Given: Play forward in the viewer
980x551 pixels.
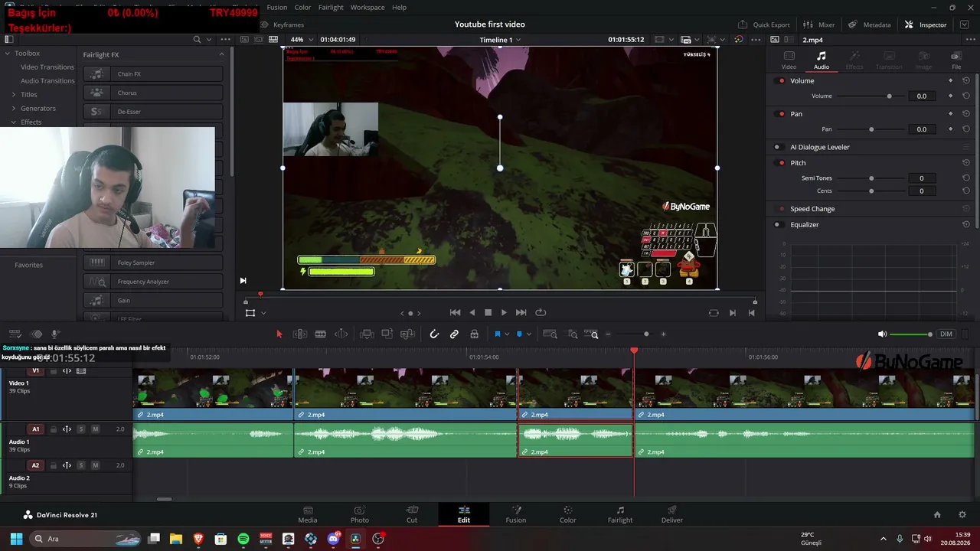Looking at the screenshot, I should coord(504,312).
